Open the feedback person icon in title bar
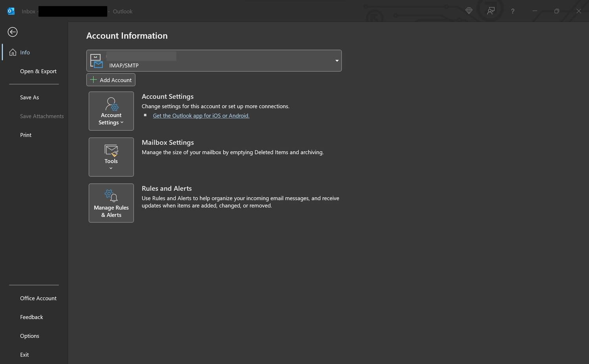Screen dimensions: 589x364 point(491,11)
